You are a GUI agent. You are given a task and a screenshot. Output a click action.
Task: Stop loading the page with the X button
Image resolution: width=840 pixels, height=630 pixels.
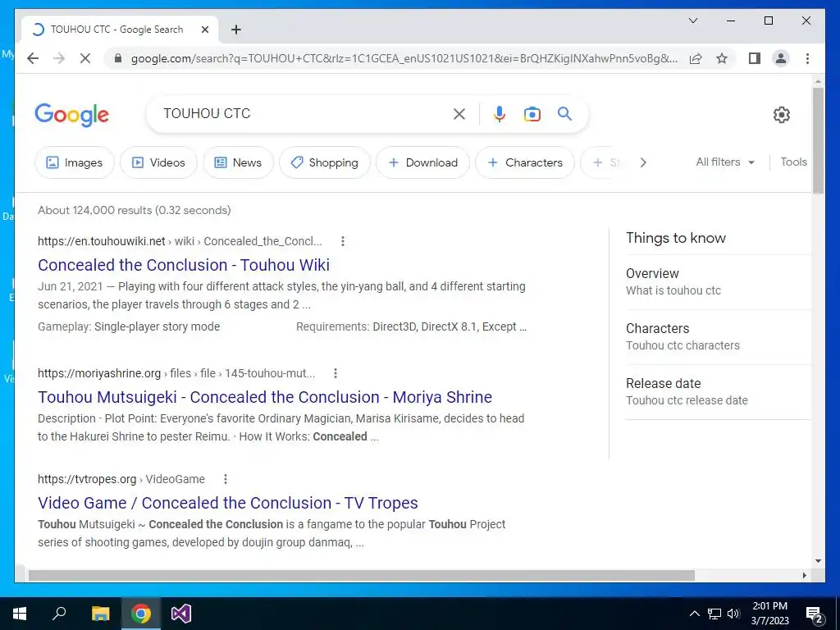click(85, 58)
